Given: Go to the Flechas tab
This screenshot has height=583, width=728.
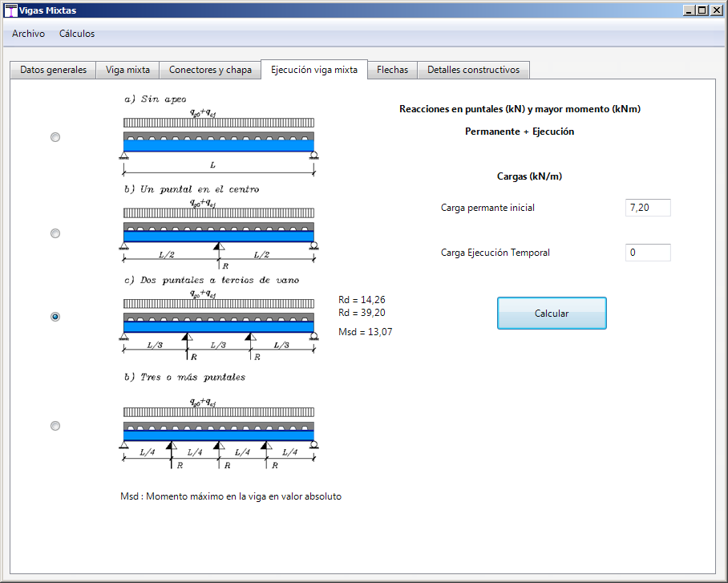Looking at the screenshot, I should (x=392, y=70).
